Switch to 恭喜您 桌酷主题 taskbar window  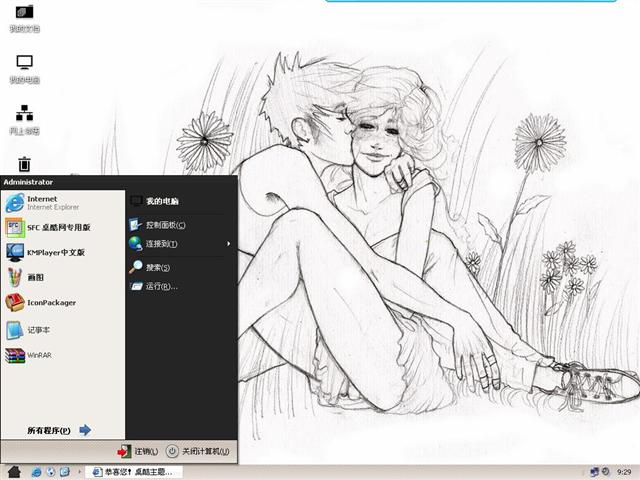coord(133,472)
